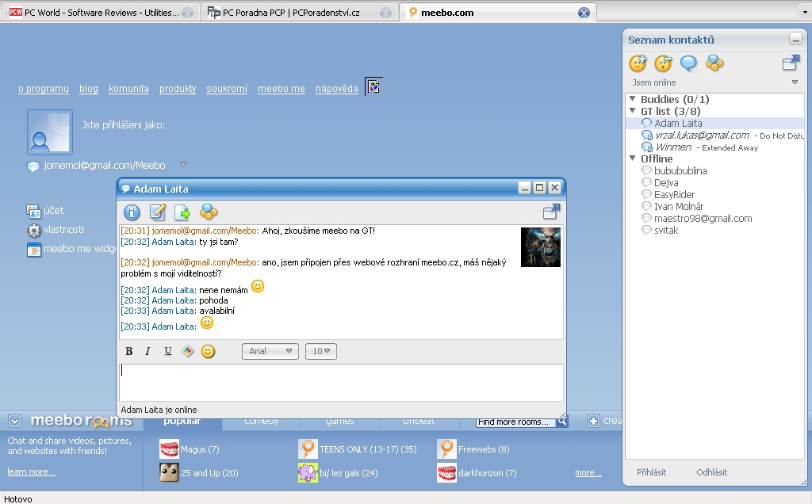Viewport: 812px width, 504px height.
Task: Click Adam Laita's avatar thumbnail
Action: coord(541,246)
